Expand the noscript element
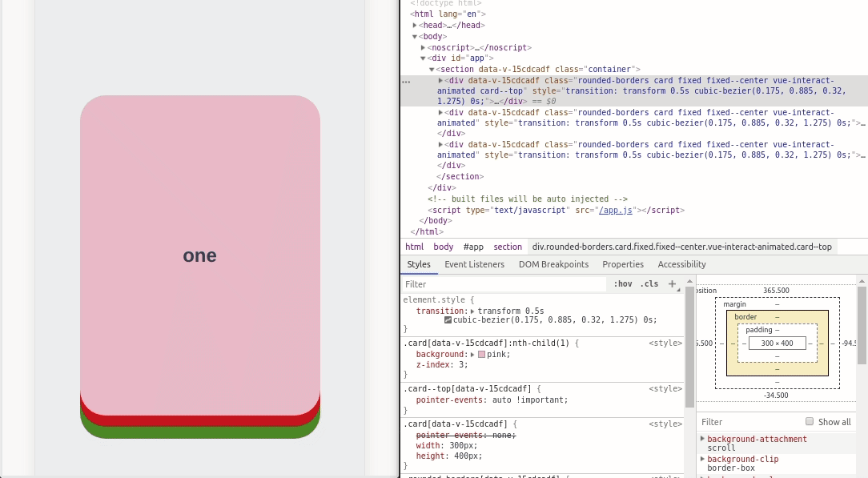Image resolution: width=868 pixels, height=478 pixels. (x=423, y=47)
